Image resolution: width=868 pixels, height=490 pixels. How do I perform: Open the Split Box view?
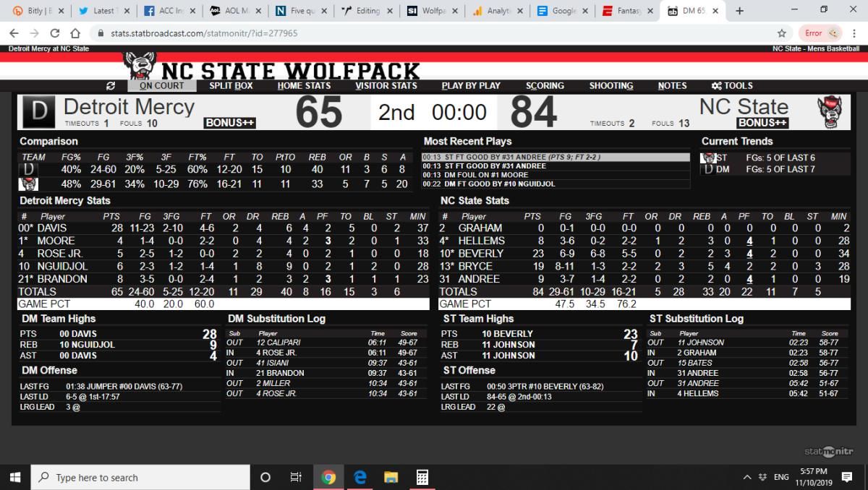click(231, 86)
